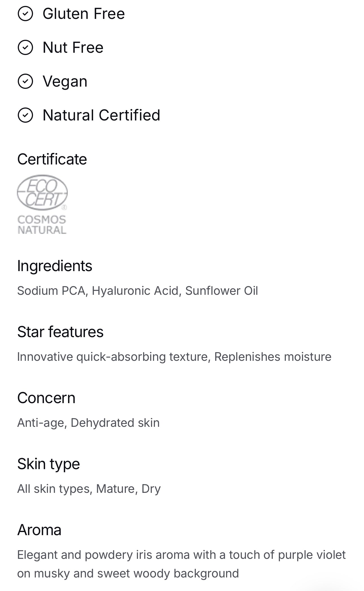The height and width of the screenshot is (591, 364).
Task: Select the Nut Free label text
Action: pos(73,47)
